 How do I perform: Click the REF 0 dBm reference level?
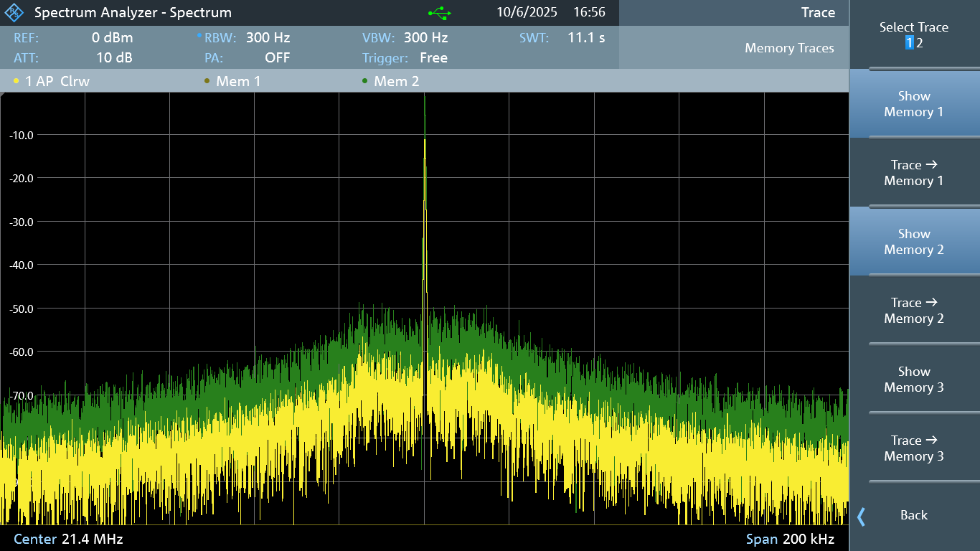[x=112, y=38]
